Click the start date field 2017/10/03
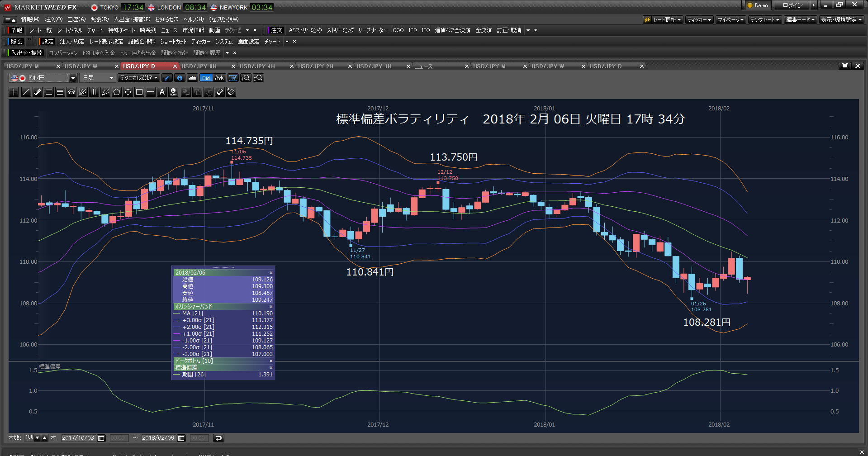 click(x=78, y=438)
